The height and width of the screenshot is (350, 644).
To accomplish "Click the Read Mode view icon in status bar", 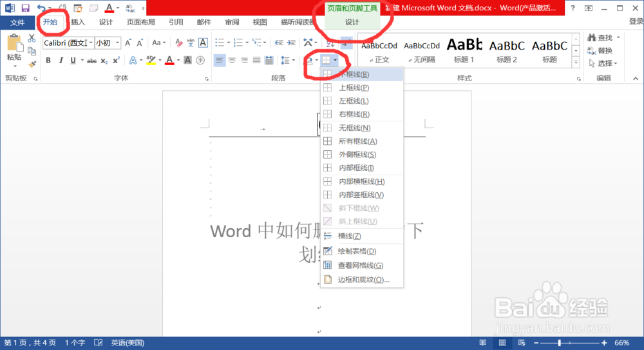I will tap(482, 343).
